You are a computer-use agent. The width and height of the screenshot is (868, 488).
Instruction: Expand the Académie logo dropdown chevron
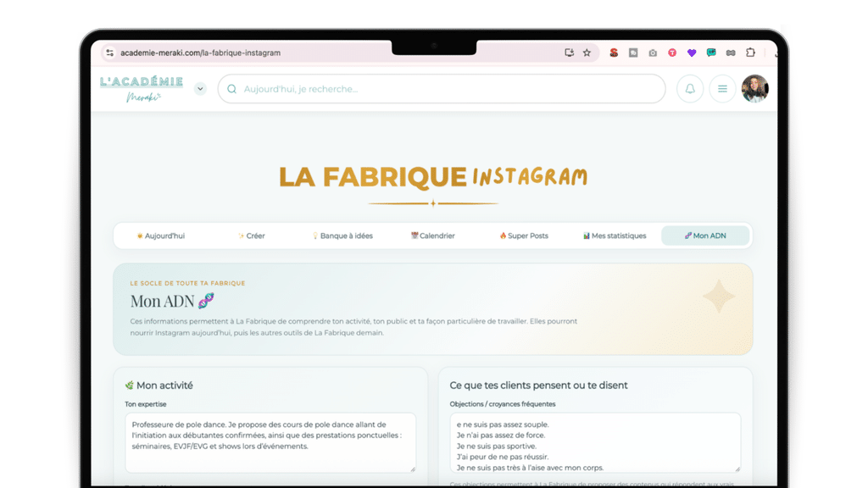(200, 88)
